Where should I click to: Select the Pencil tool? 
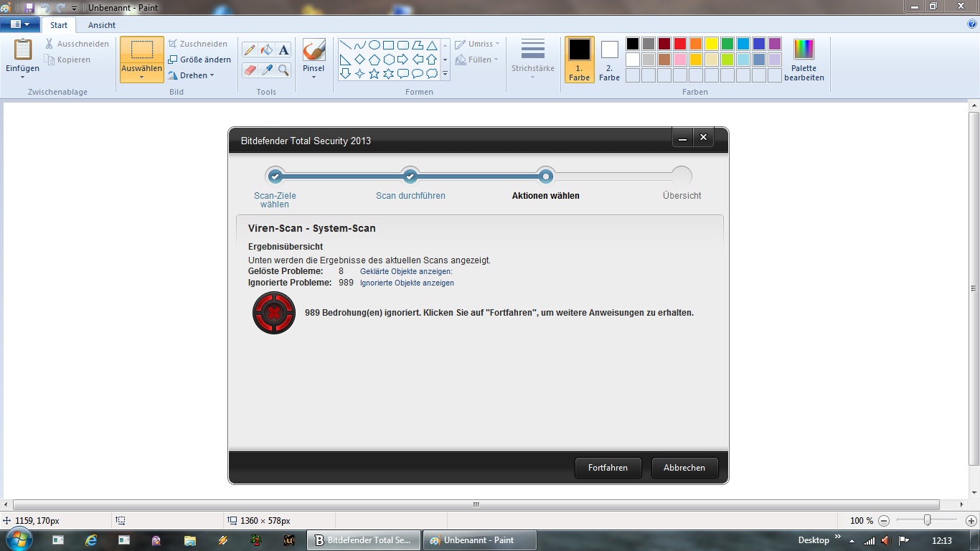click(x=250, y=50)
